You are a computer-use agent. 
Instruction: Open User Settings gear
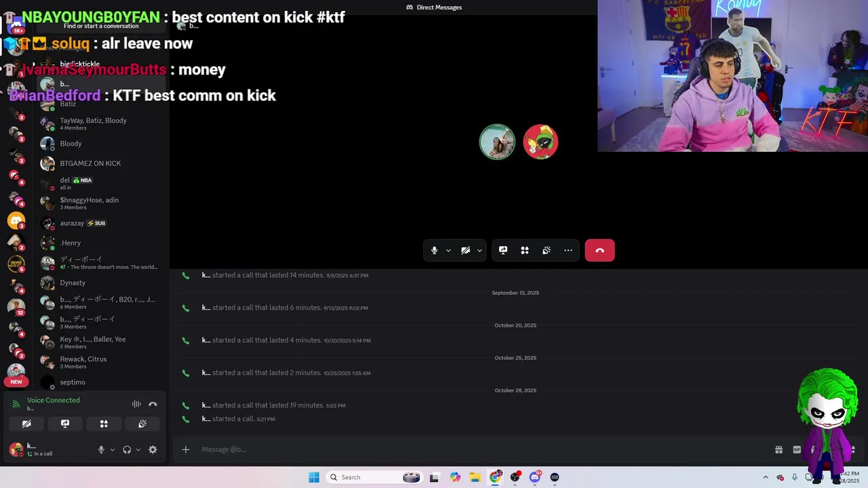pos(153,449)
